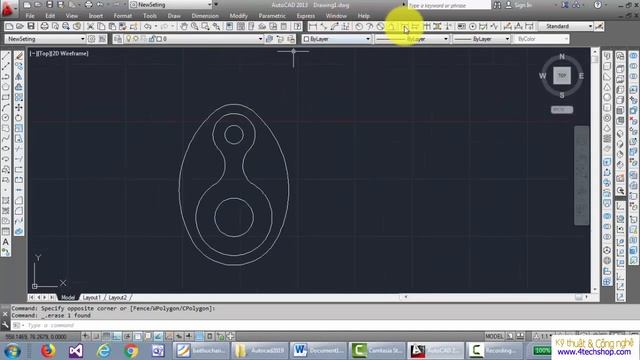Open the Format menu
640x360 pixels.
(x=122, y=16)
